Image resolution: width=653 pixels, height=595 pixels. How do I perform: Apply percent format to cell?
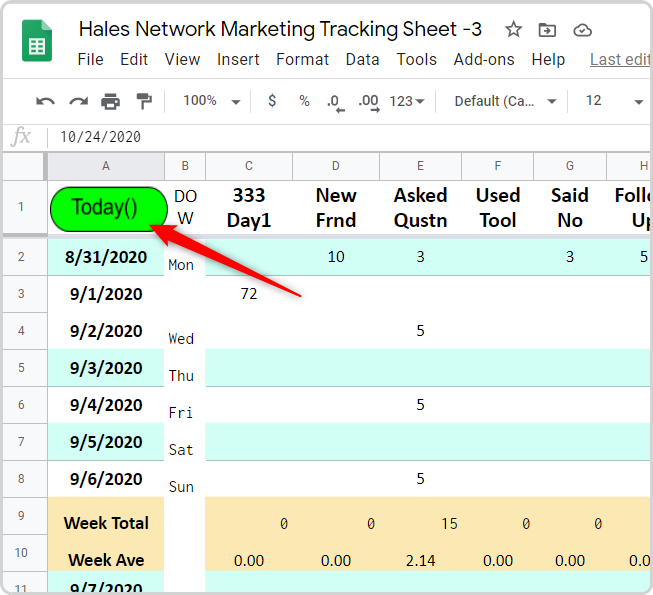[x=304, y=101]
